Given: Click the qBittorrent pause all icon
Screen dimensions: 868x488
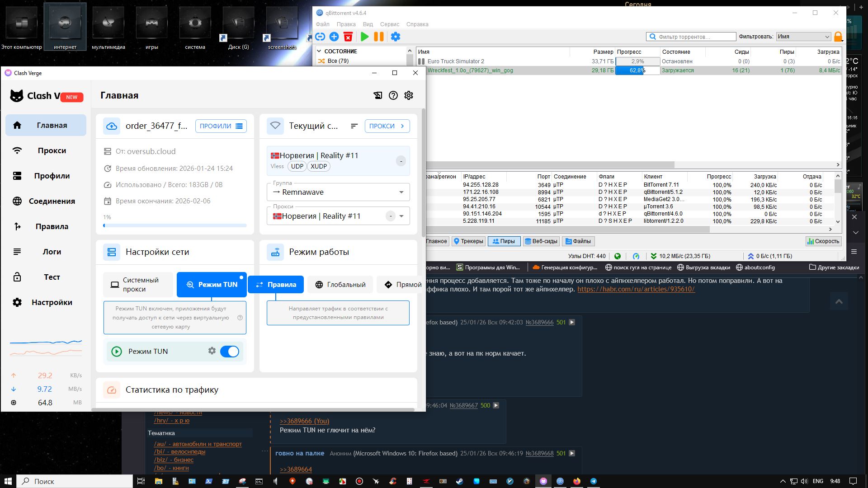Looking at the screenshot, I should (x=379, y=37).
